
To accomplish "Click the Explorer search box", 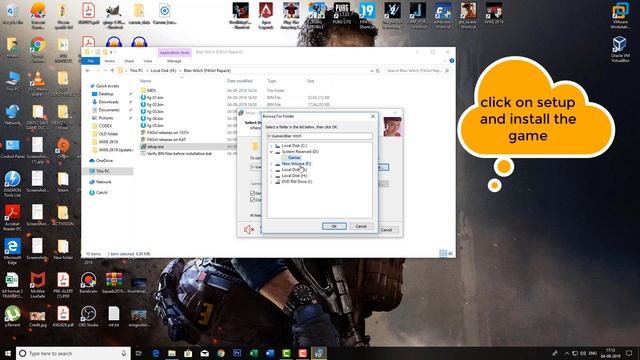I will (418, 71).
